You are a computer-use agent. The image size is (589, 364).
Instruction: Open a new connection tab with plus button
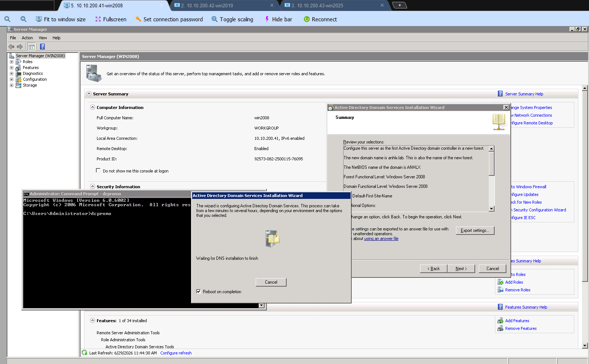point(399,5)
